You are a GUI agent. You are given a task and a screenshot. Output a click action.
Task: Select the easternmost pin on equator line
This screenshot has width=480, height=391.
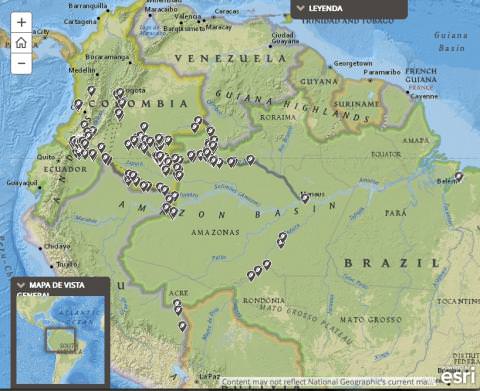(x=250, y=160)
